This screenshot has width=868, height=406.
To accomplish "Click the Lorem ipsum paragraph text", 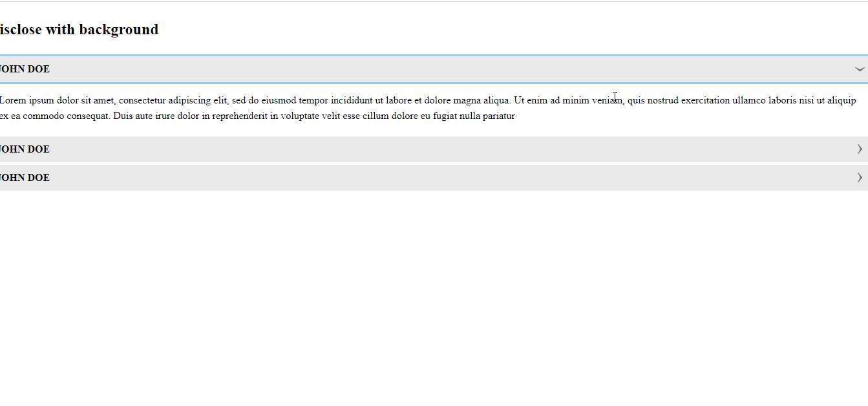I will 428,109.
